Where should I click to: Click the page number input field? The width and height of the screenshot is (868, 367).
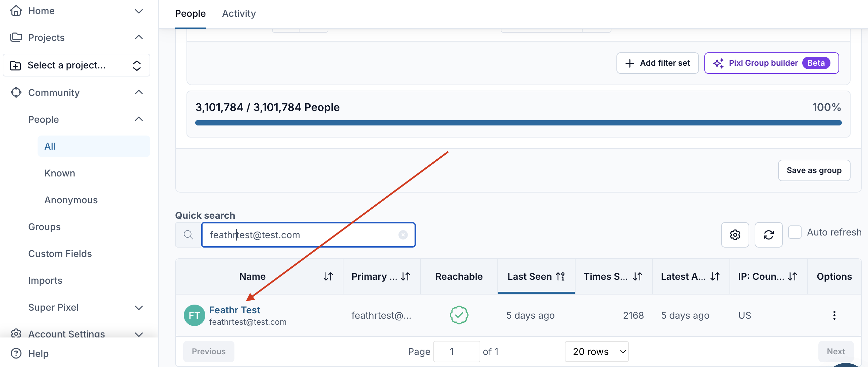click(x=456, y=351)
